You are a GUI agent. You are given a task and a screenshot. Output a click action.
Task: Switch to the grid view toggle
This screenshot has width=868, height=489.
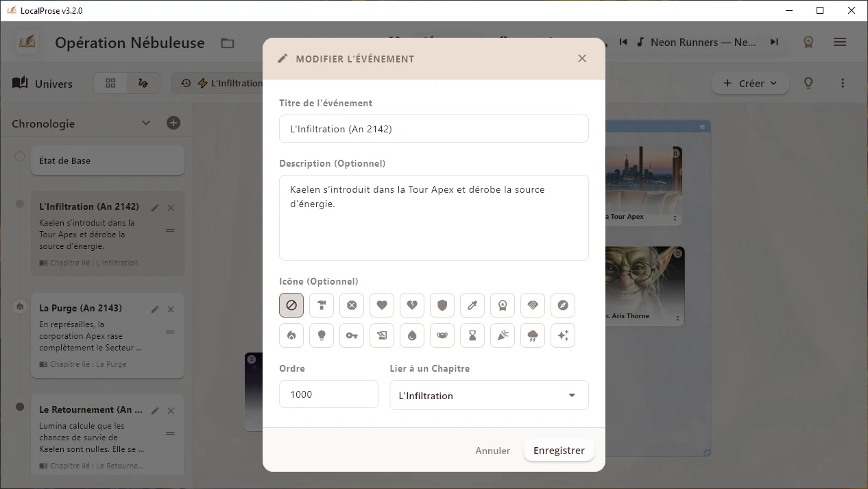pos(110,83)
